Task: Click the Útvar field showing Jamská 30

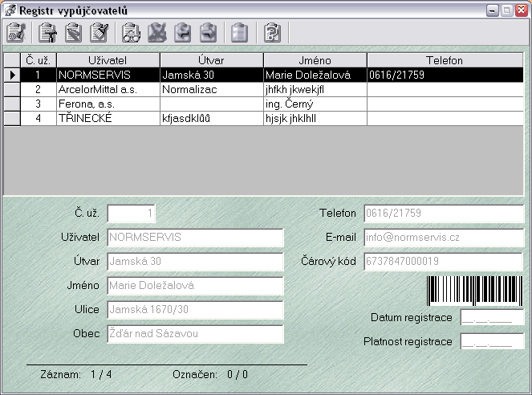Action: pyautogui.click(x=195, y=262)
